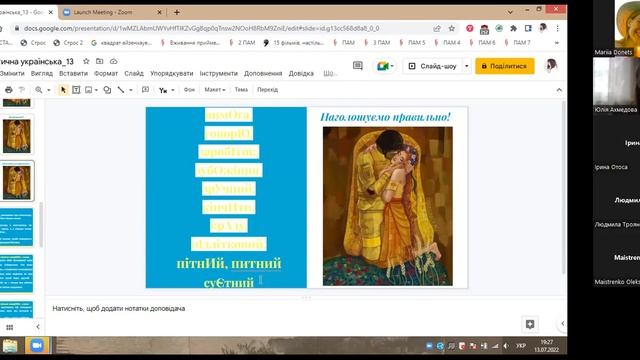This screenshot has width=640, height=360.
Task: Collapse the filmstrip with the left chevron
Action: 38,327
